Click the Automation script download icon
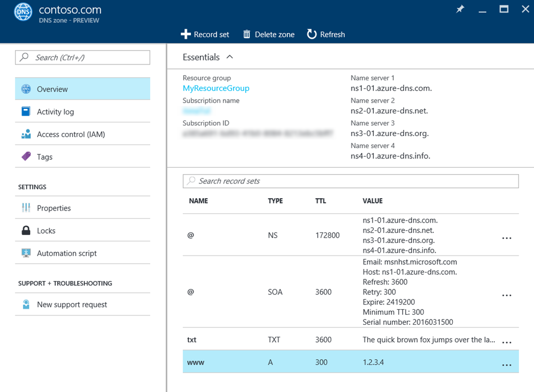Viewport: 534px width, 392px height. pyautogui.click(x=26, y=253)
